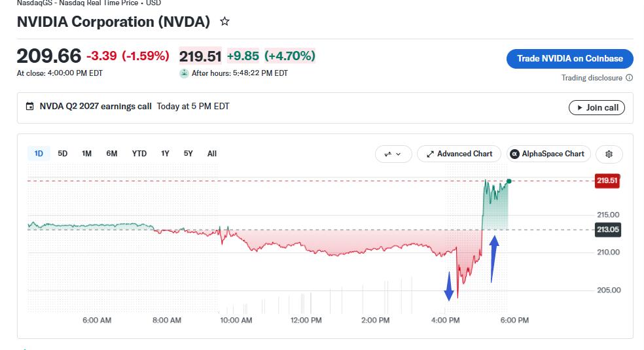Click the AlphaSpace logo icon

[x=514, y=154]
